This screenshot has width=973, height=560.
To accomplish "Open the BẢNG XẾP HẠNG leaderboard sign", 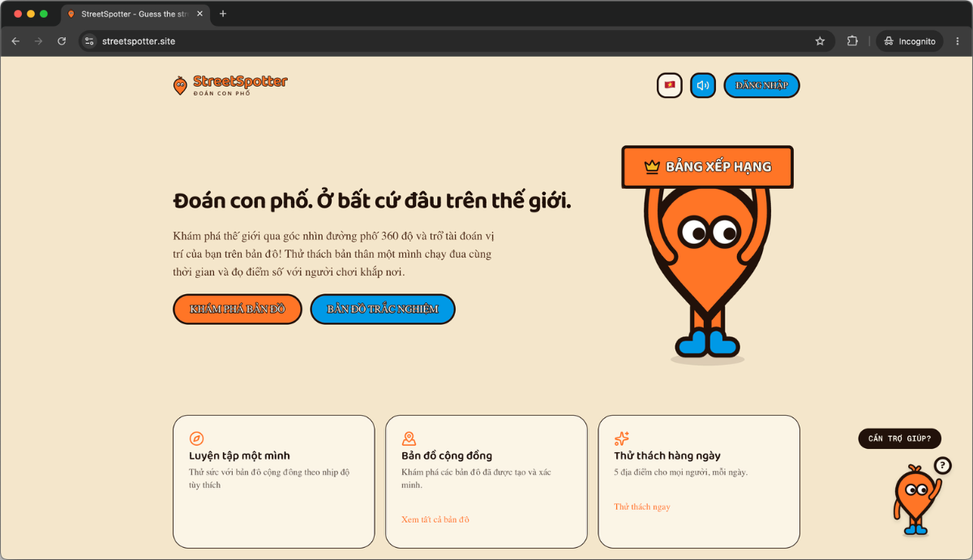I will pos(707,167).
